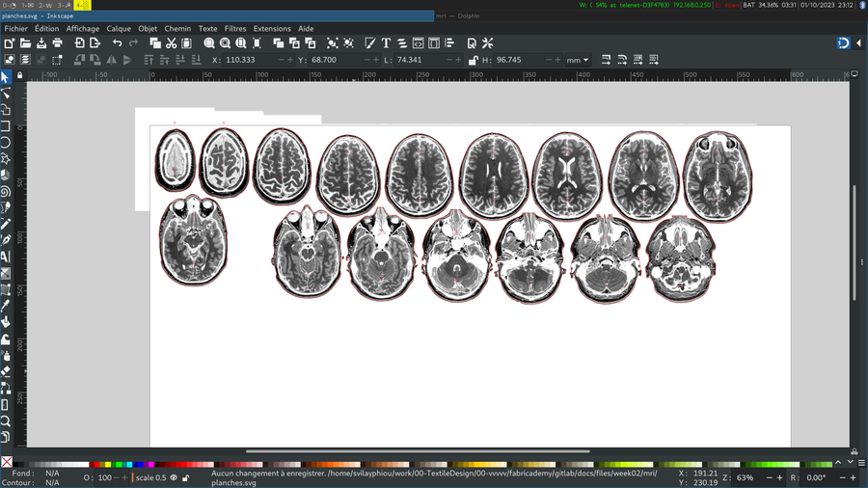This screenshot has height=488, width=868.
Task: Open the Fichier menu
Action: pyautogui.click(x=16, y=29)
